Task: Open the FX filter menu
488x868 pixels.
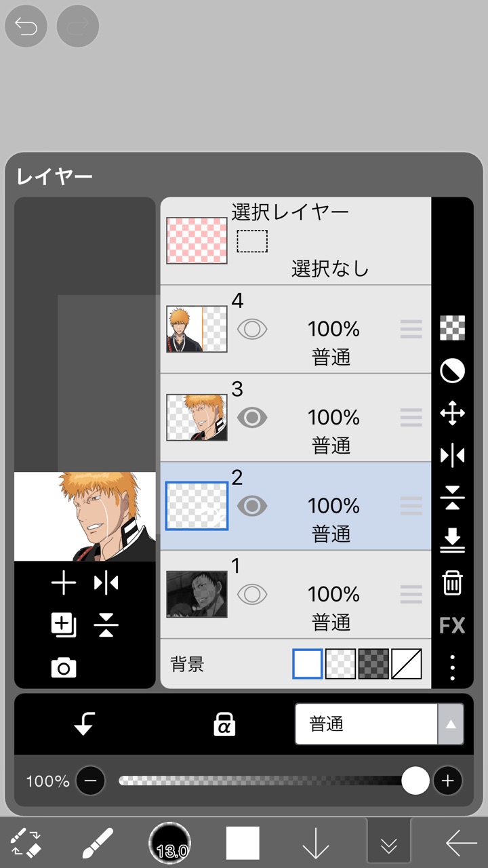Action: [452, 625]
